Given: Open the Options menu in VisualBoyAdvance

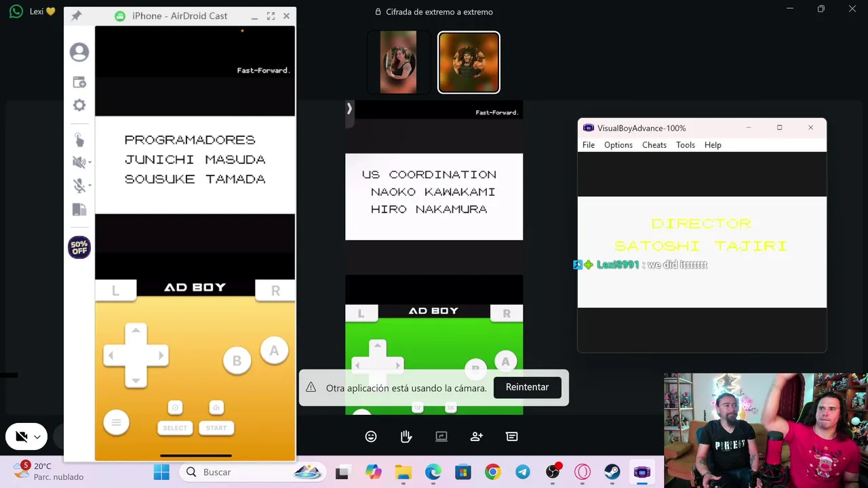Looking at the screenshot, I should 618,145.
